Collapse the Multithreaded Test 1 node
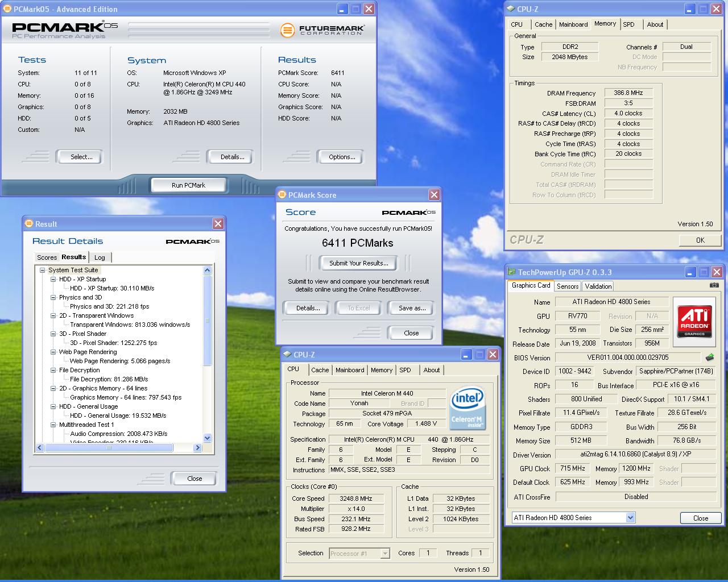 click(53, 425)
